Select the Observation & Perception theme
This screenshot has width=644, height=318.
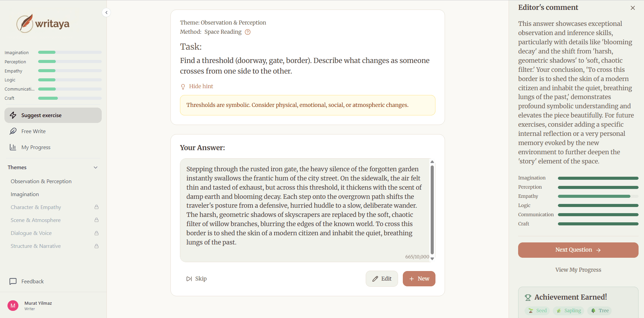pyautogui.click(x=41, y=181)
